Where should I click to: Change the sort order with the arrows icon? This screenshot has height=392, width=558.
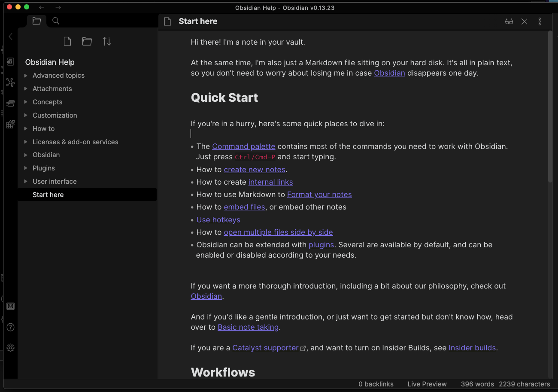pyautogui.click(x=107, y=41)
